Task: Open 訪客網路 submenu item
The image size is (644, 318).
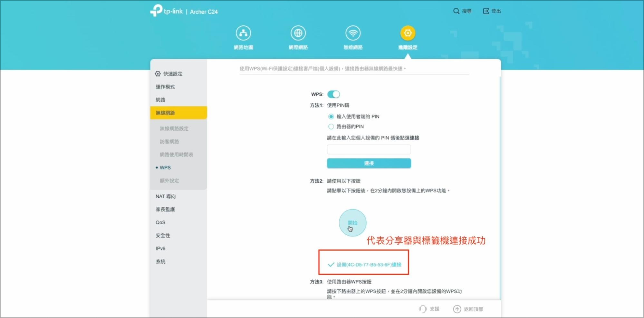Action: coord(169,142)
